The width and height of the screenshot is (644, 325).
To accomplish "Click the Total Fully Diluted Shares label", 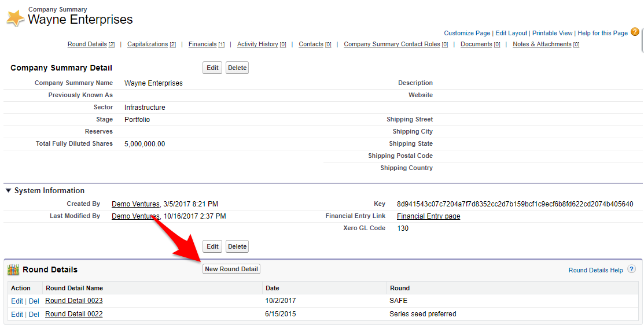I will coord(74,143).
